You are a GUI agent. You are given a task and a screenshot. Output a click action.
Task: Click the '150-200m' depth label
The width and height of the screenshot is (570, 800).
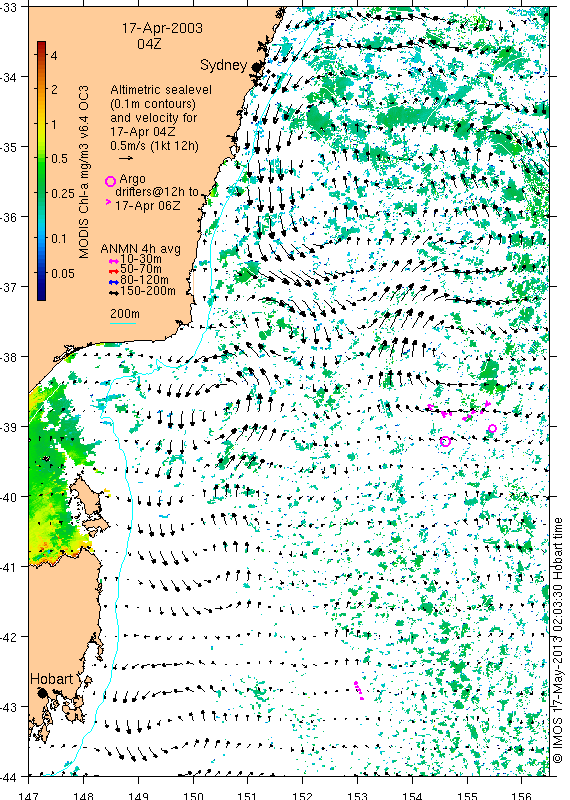[x=148, y=291]
